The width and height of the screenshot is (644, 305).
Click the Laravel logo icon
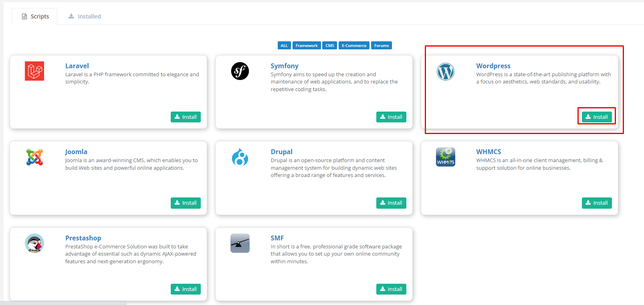34,71
